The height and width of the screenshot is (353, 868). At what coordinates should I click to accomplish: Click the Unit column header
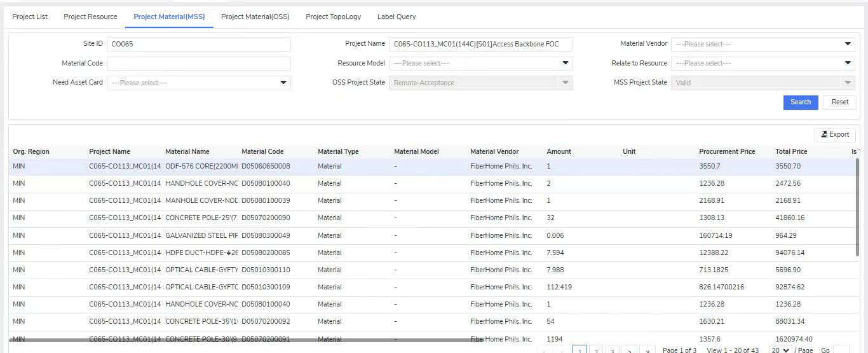(x=629, y=152)
